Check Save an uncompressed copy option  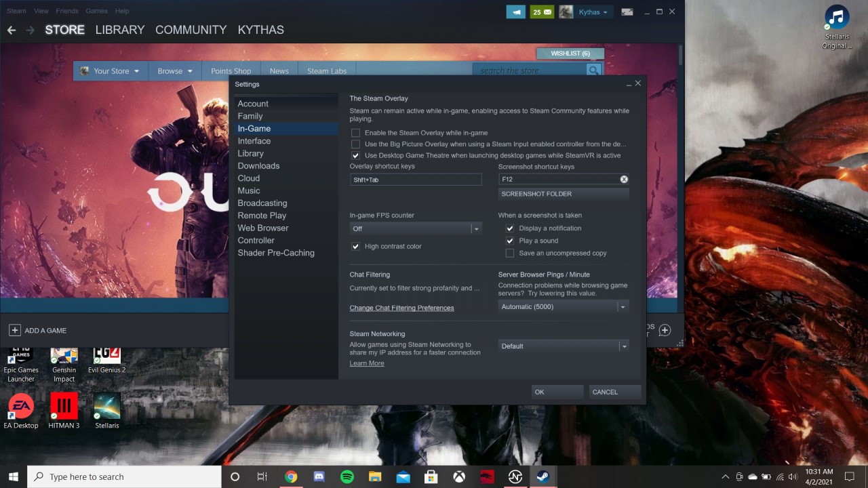tap(510, 253)
